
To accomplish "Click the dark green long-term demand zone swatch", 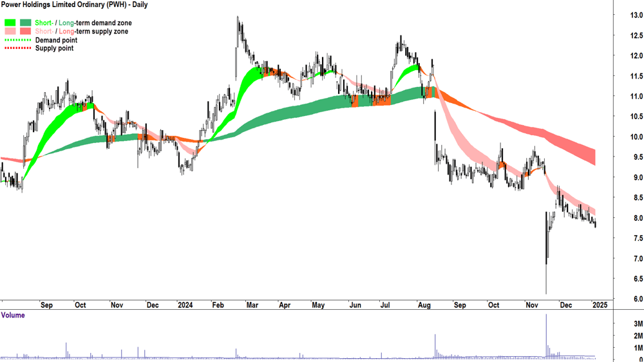I will pos(26,23).
